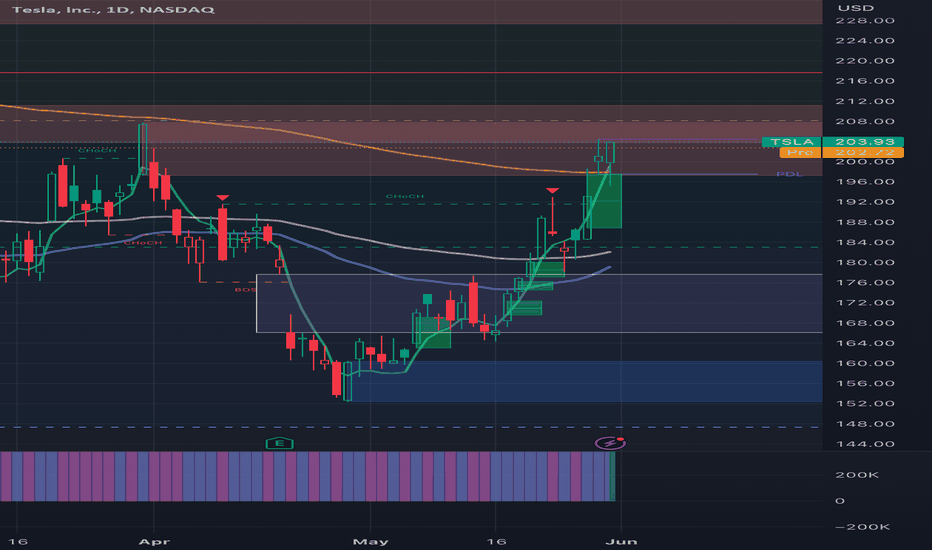Open the lightning news event marker

point(610,443)
